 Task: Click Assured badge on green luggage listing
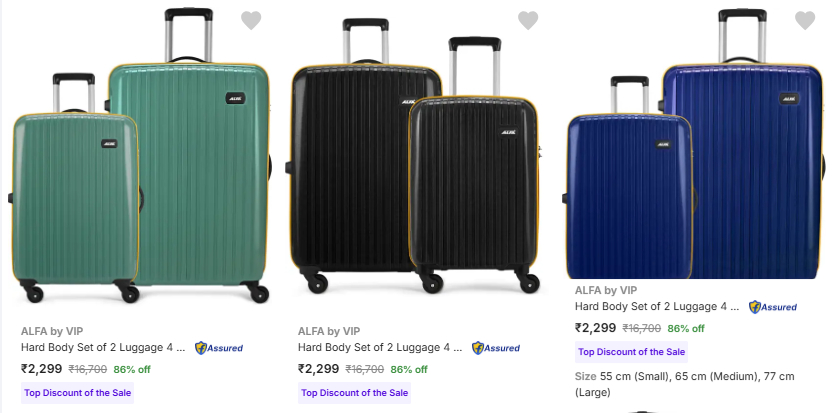pyautogui.click(x=219, y=348)
